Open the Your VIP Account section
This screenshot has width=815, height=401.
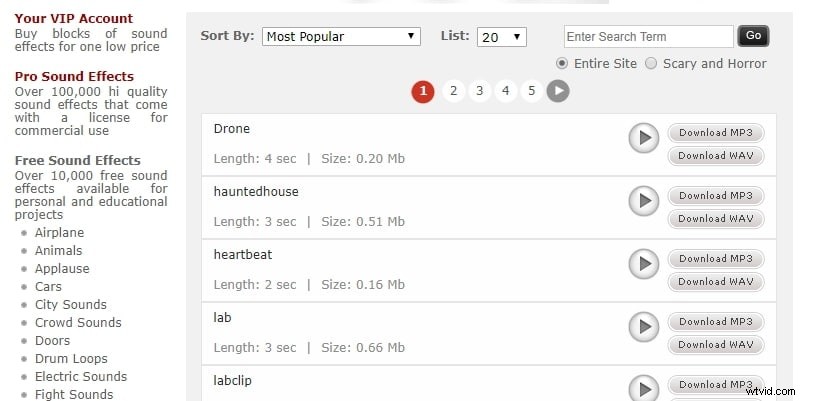(x=74, y=19)
